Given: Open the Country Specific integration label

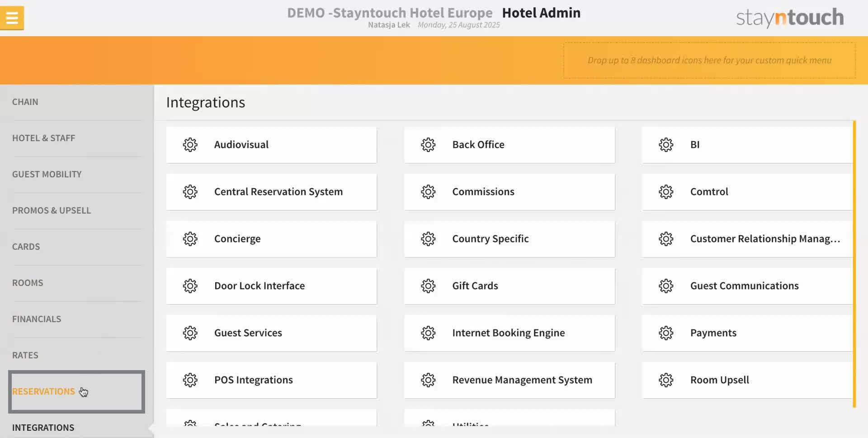Looking at the screenshot, I should 491,239.
